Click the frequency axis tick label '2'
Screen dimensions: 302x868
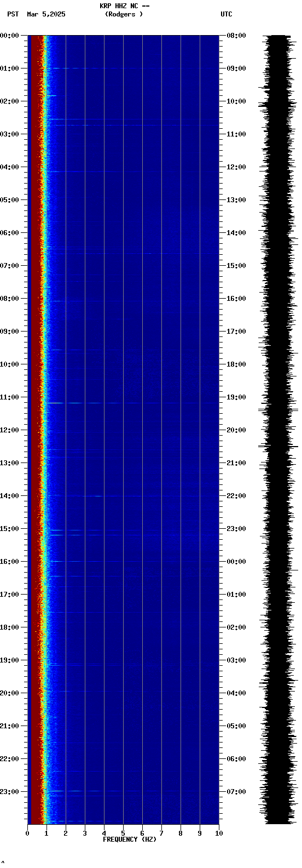pyautogui.click(x=66, y=833)
